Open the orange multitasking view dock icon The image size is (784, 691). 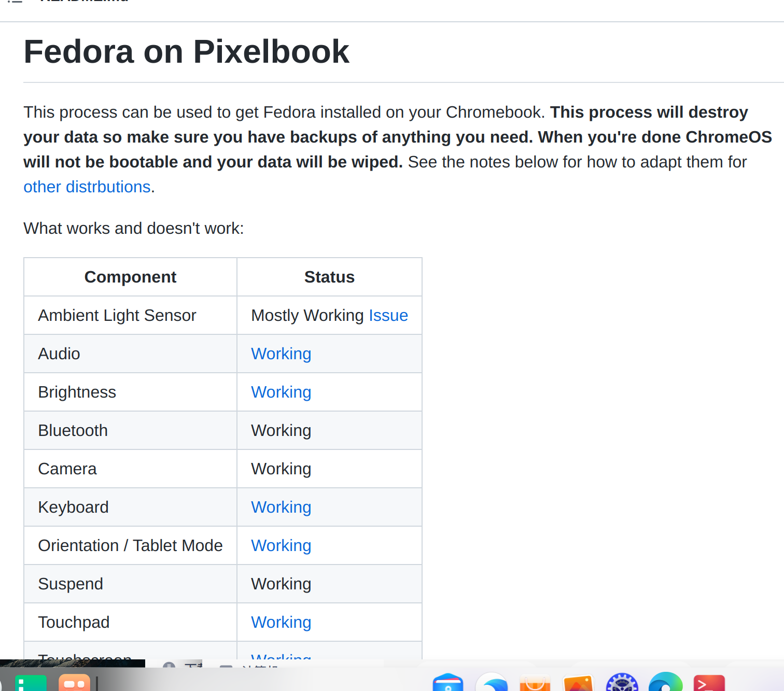pyautogui.click(x=74, y=683)
